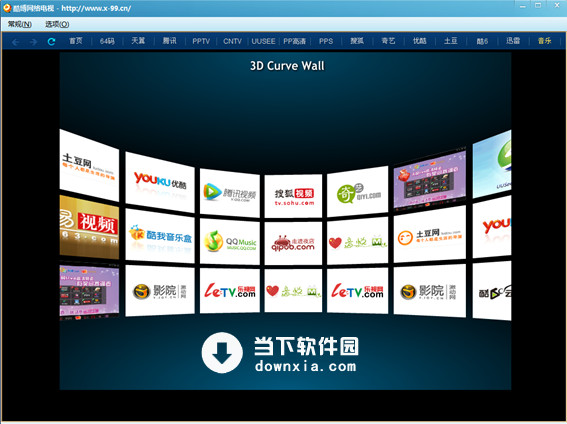Go back with the left arrow icon

pos(16,42)
